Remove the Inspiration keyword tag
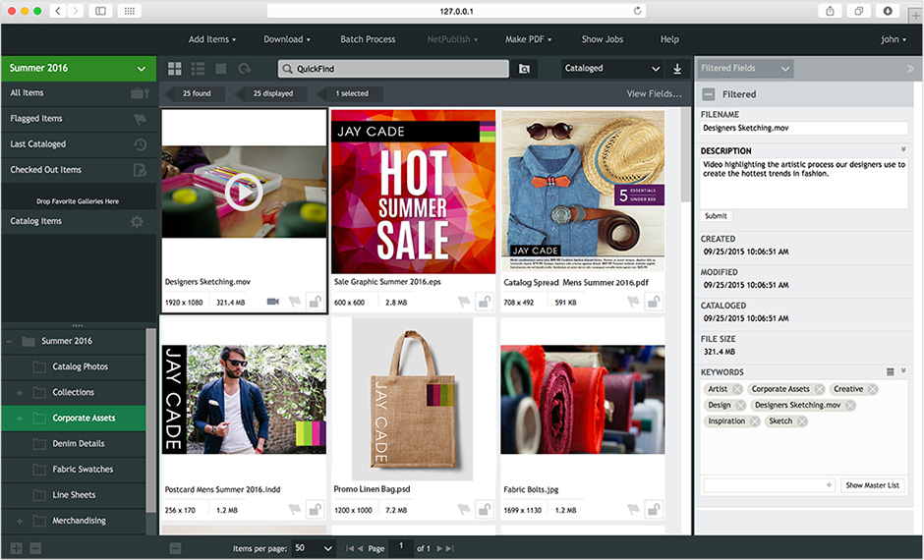Viewport: 924px width, 560px height. [754, 421]
